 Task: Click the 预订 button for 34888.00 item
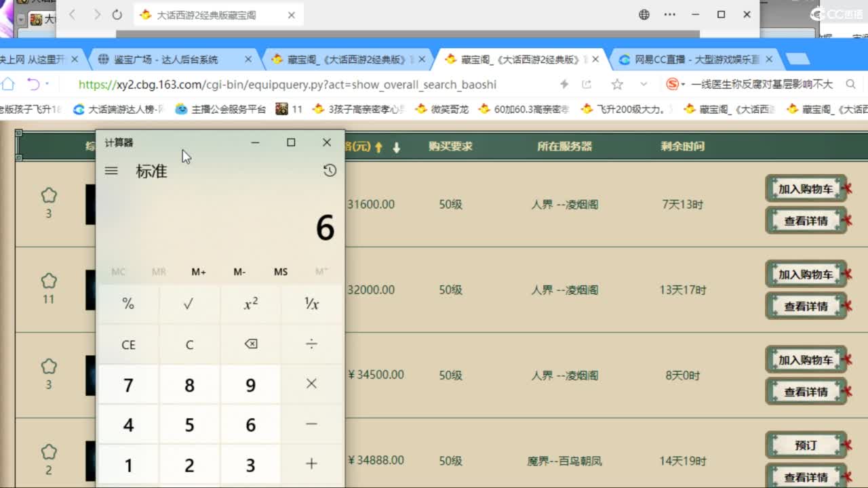pyautogui.click(x=806, y=445)
